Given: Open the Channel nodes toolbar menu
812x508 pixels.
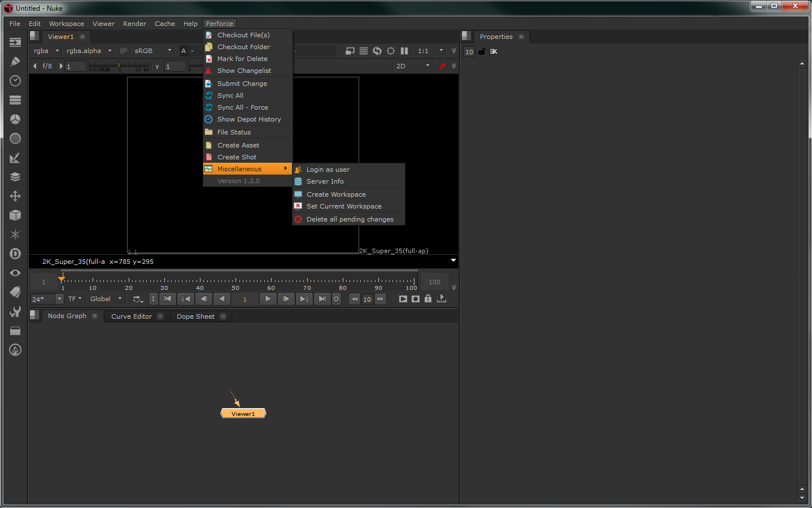Looking at the screenshot, I should coord(15,100).
